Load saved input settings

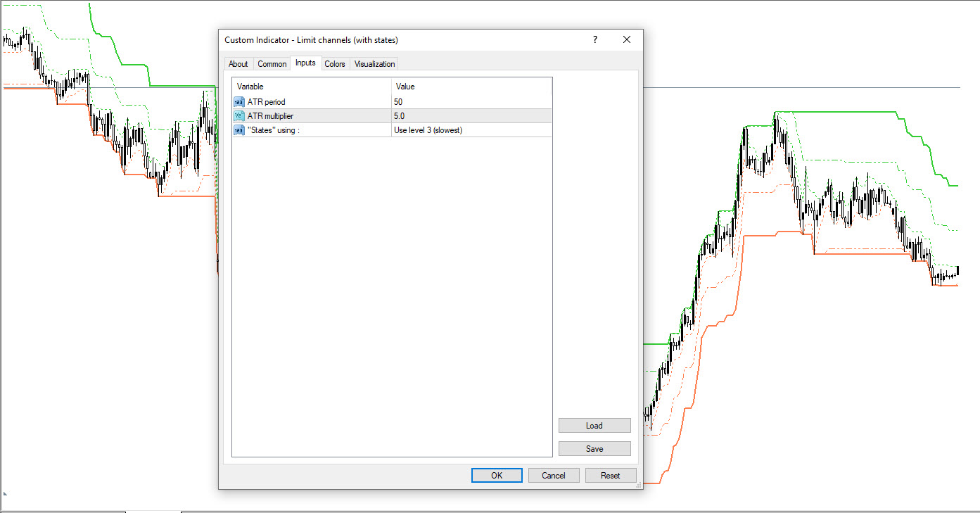594,426
